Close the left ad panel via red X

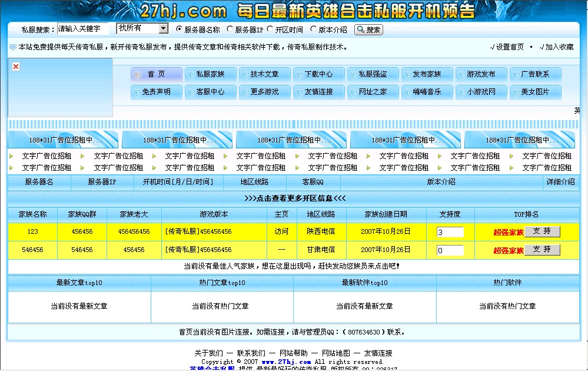coord(15,67)
